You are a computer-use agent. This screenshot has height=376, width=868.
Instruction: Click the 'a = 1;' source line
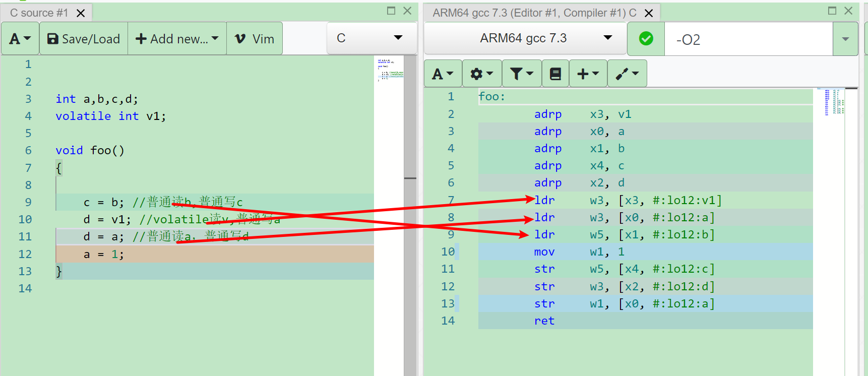click(104, 254)
